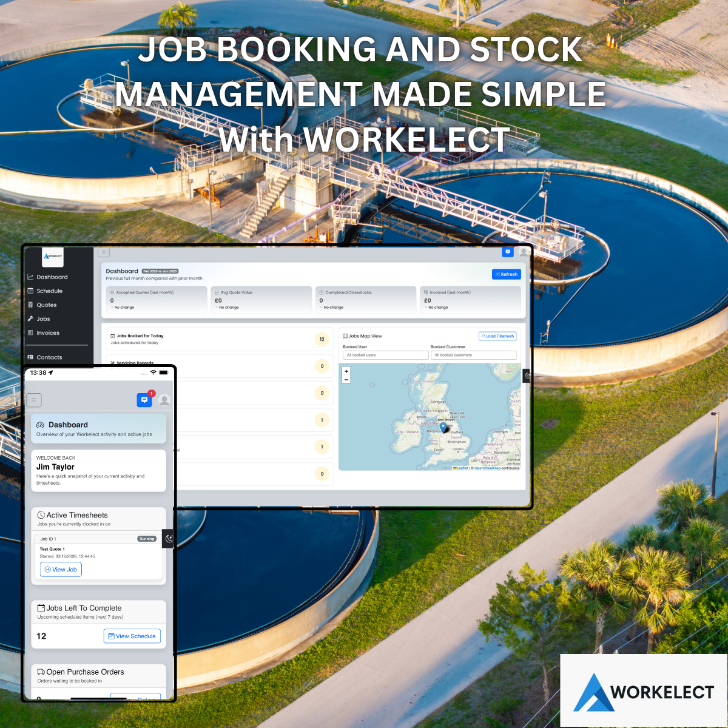Tap the Running status badge
Image resolution: width=728 pixels, height=728 pixels.
tap(147, 539)
